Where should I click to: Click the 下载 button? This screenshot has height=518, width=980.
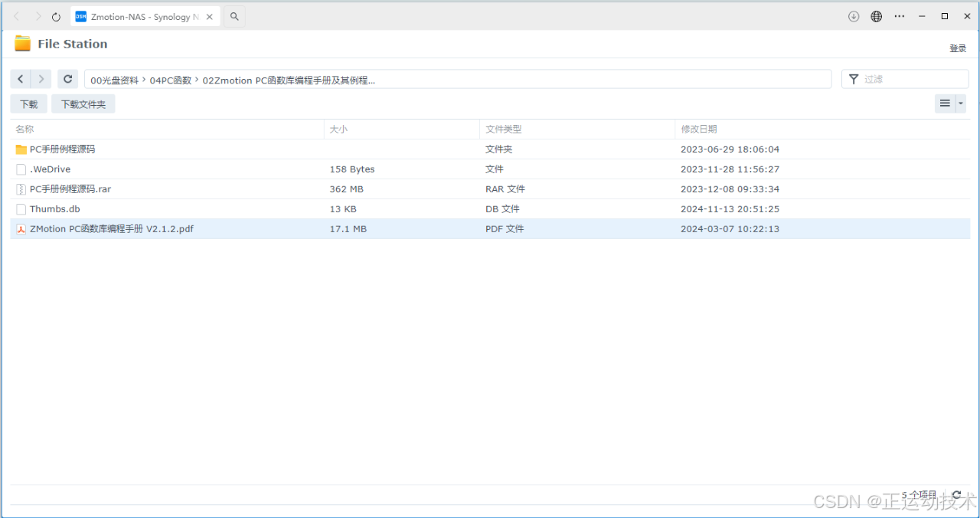coord(29,104)
